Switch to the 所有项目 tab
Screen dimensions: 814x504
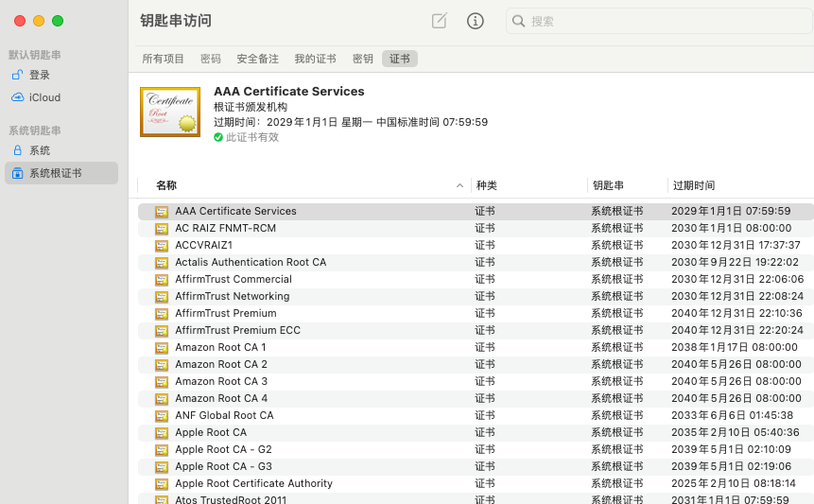coord(163,59)
